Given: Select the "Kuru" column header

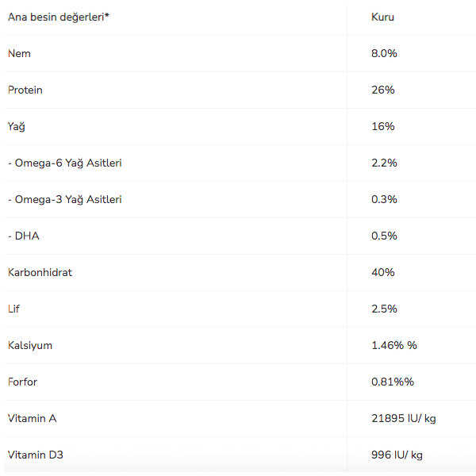Looking at the screenshot, I should [382, 17].
